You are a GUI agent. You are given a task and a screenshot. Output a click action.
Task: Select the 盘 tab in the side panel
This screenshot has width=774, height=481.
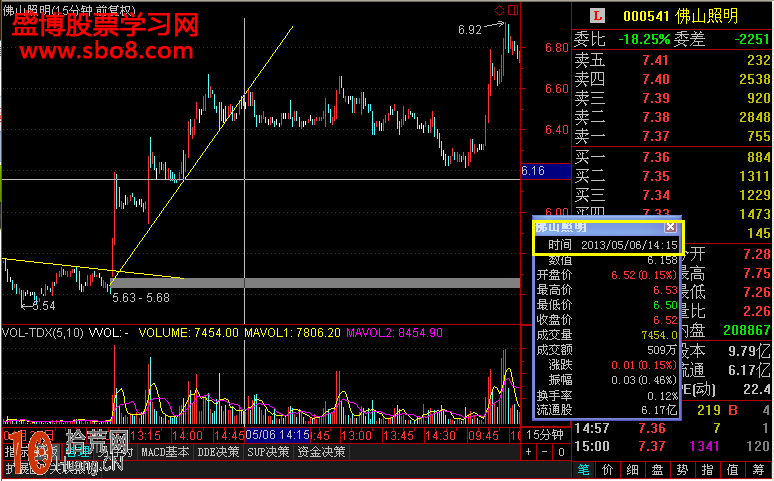tap(657, 470)
